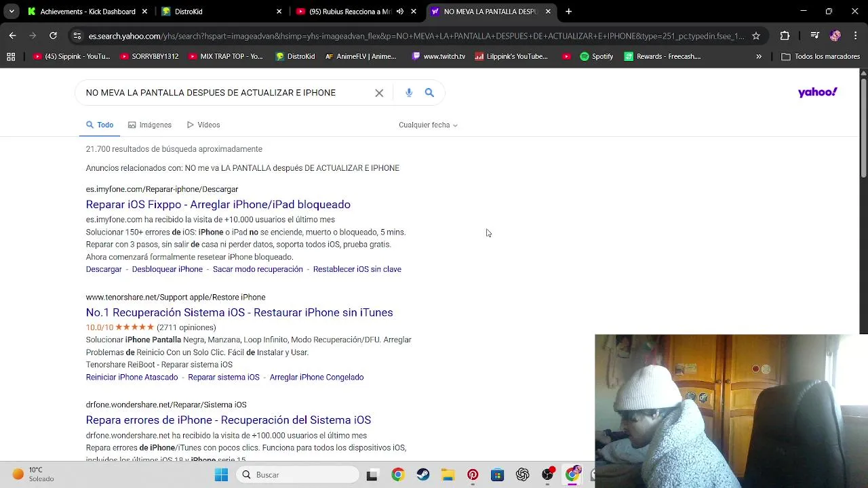Open Windows Start menu
The image size is (868, 488).
tap(221, 474)
